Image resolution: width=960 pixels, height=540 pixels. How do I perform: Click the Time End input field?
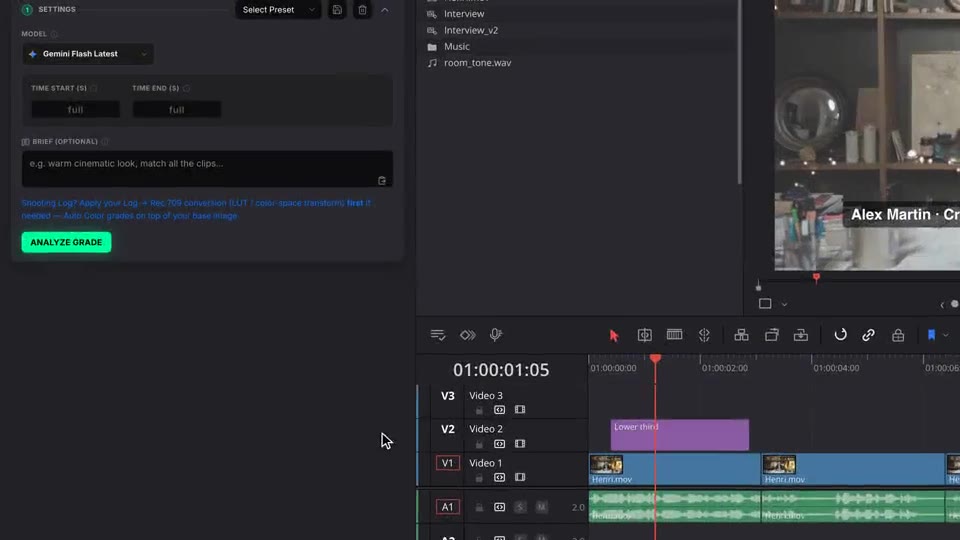pos(177,110)
